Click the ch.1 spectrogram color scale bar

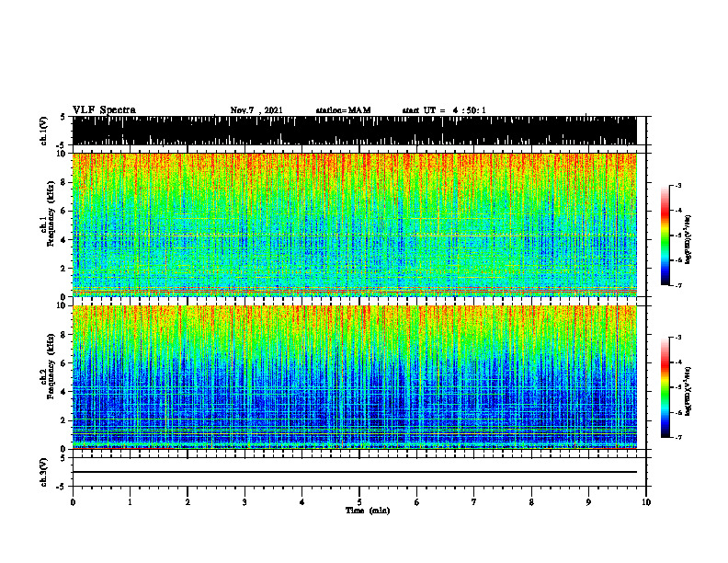tap(665, 236)
